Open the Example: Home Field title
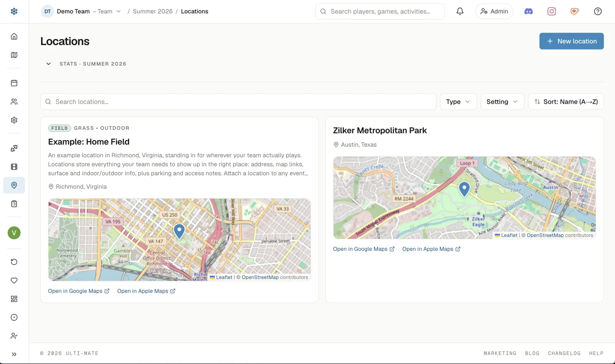This screenshot has height=364, width=615. tap(89, 142)
